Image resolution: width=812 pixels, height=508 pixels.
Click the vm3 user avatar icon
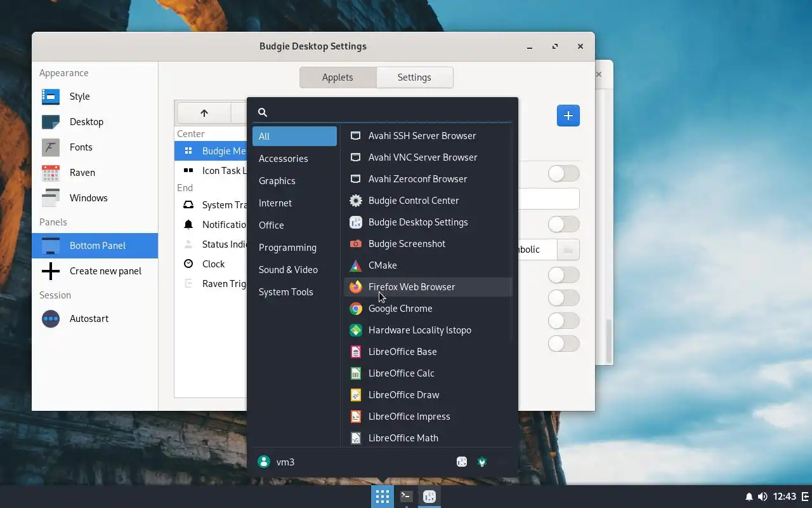tap(264, 462)
